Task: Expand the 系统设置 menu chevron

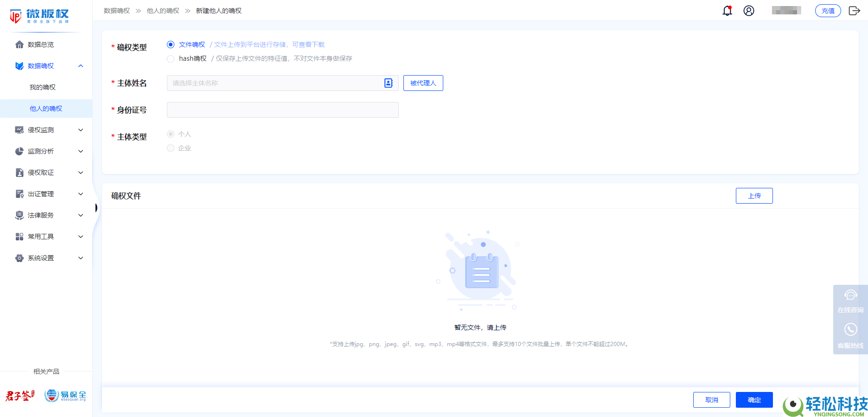Action: click(81, 258)
